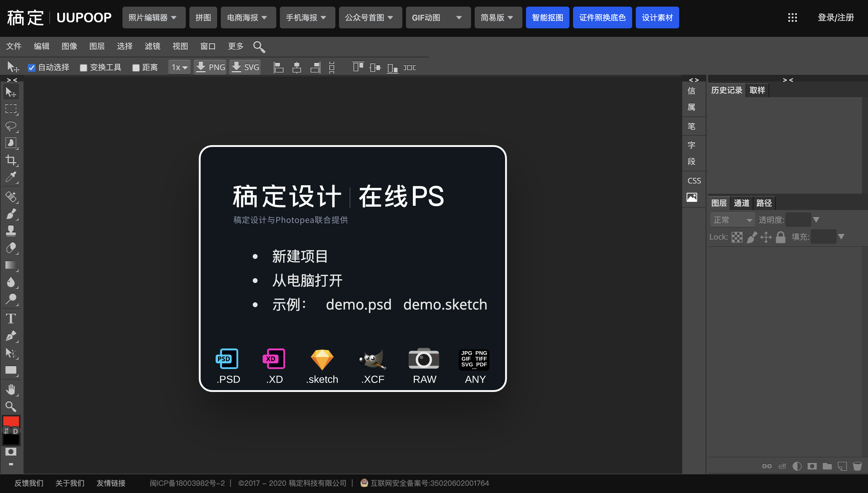Choose the Path Selection tool
This screenshot has width=868, height=493.
[x=11, y=353]
